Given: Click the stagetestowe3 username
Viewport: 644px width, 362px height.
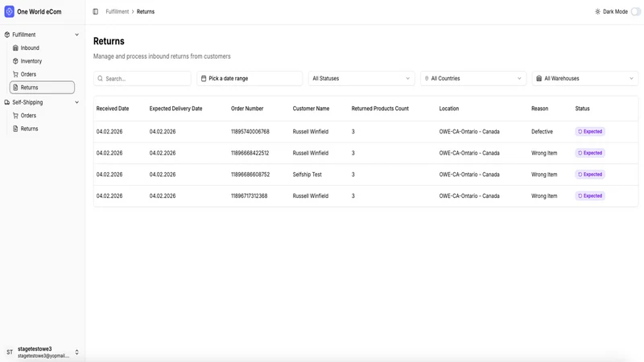Looking at the screenshot, I should click(35, 349).
